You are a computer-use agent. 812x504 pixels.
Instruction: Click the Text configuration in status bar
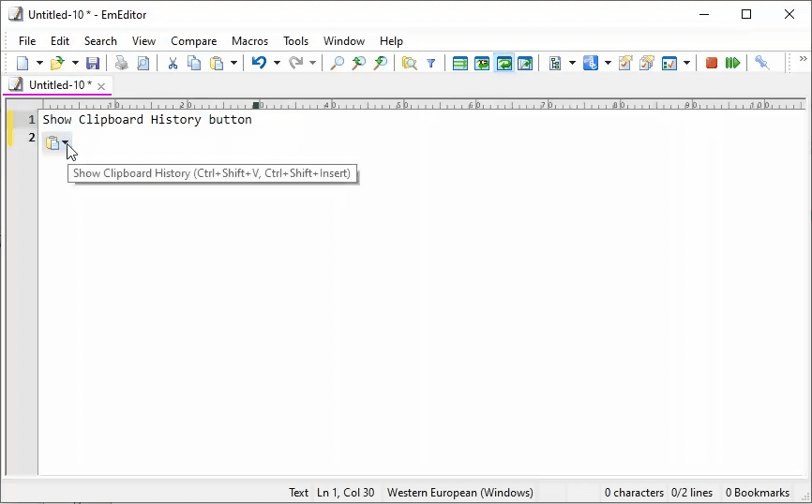click(x=298, y=493)
